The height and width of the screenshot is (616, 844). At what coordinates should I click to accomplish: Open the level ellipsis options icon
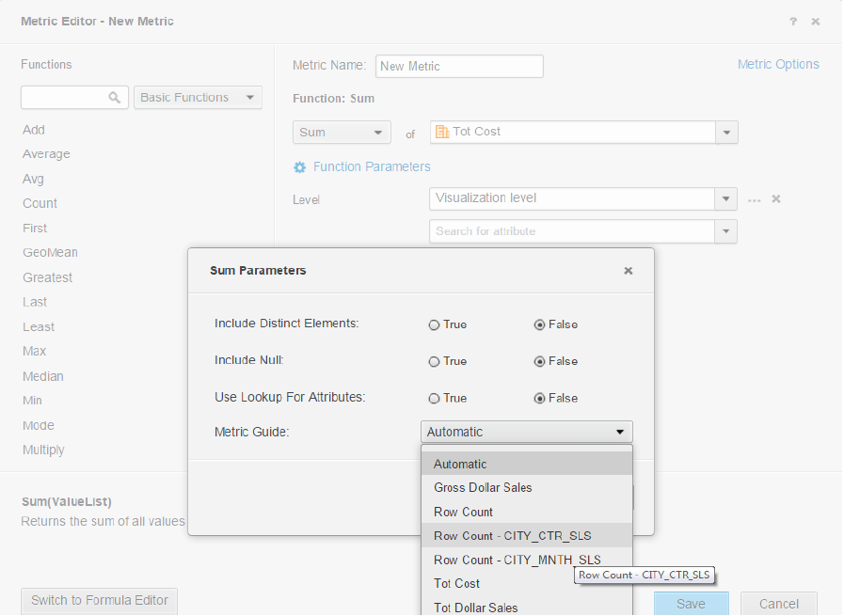click(754, 199)
